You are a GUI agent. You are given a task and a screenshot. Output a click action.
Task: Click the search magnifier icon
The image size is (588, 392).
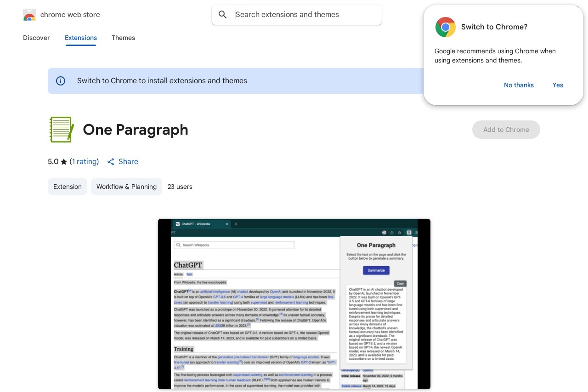[223, 15]
